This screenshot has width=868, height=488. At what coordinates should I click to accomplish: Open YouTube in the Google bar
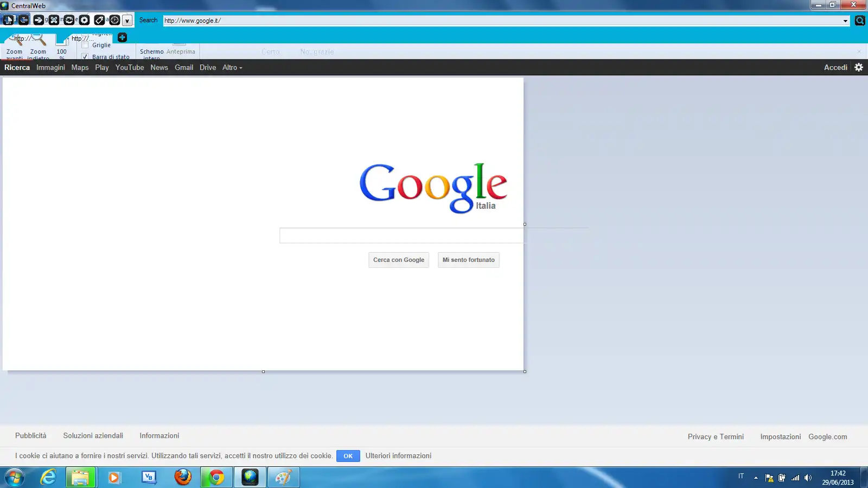pos(130,68)
